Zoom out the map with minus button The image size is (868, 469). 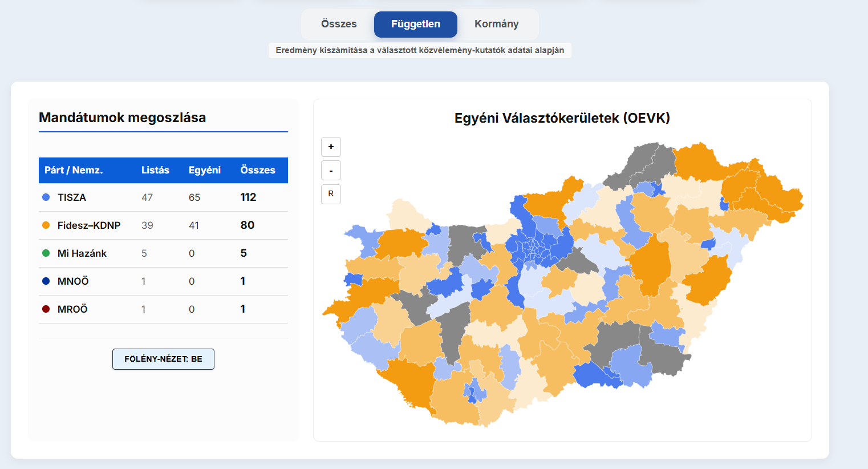(331, 171)
